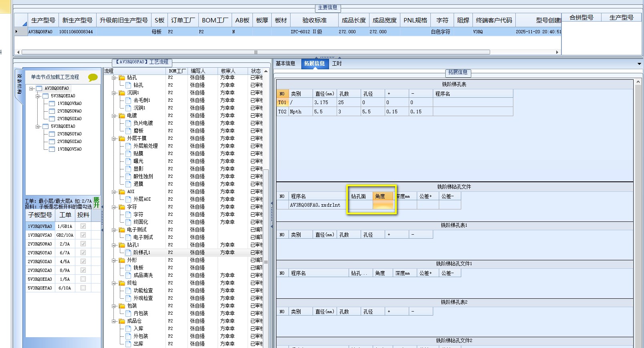Open the 设备结构 vertical side tab

tap(19, 85)
